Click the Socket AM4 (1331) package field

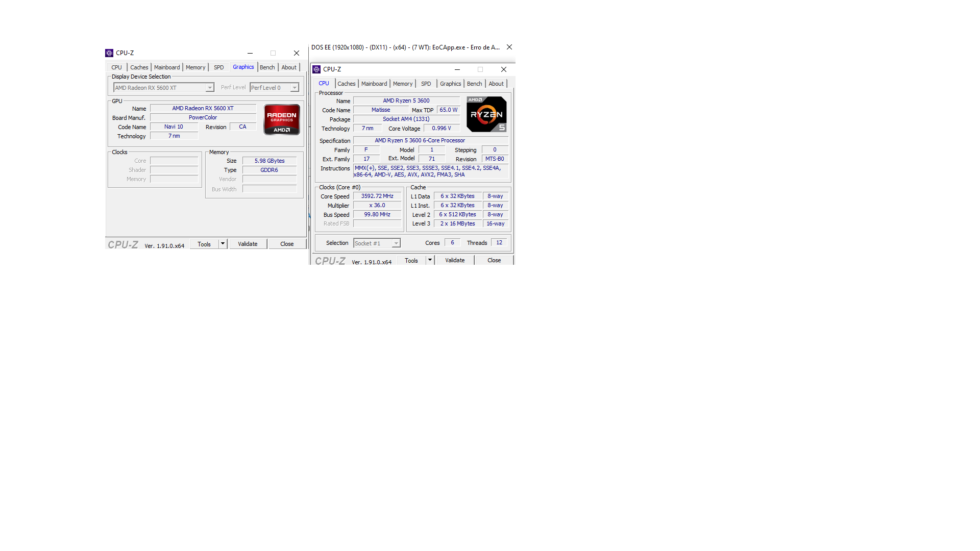tap(407, 119)
